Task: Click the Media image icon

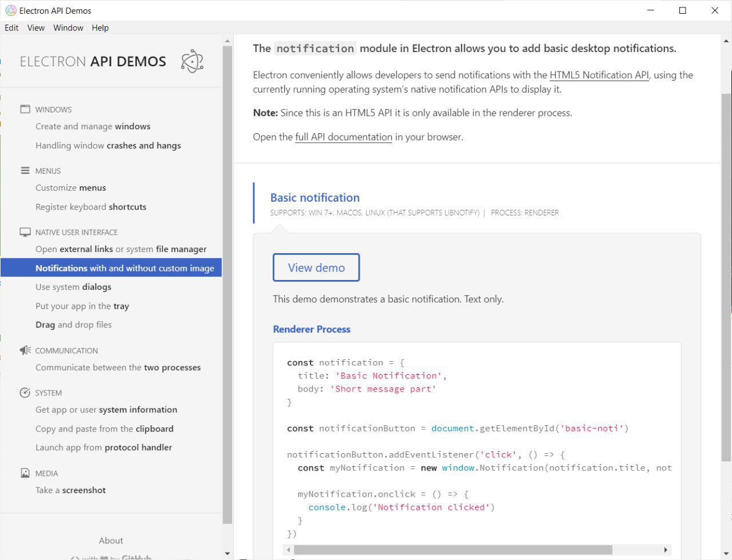Action: [x=25, y=473]
